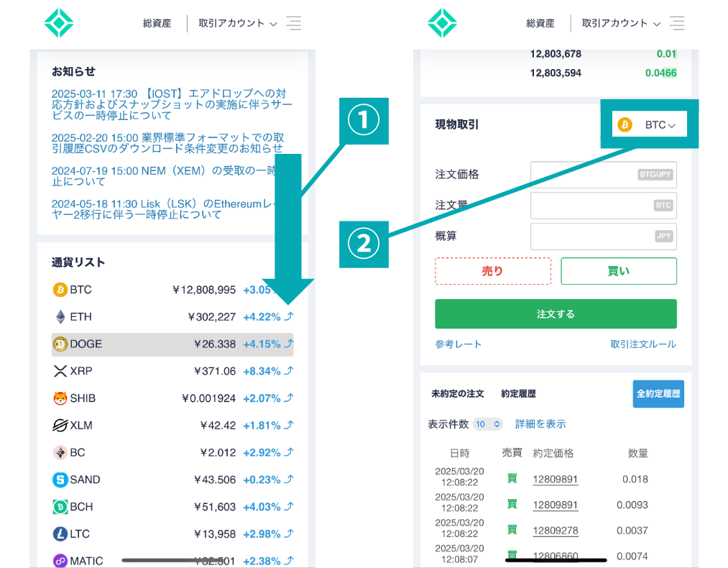This screenshot has height=568, width=728.
Task: Open the 全約定履歴 button
Action: pos(658,394)
